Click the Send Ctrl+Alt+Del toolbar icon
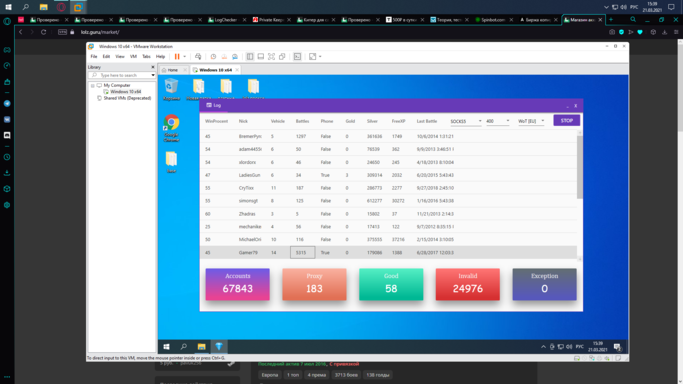This screenshot has height=384, width=683. point(198,57)
